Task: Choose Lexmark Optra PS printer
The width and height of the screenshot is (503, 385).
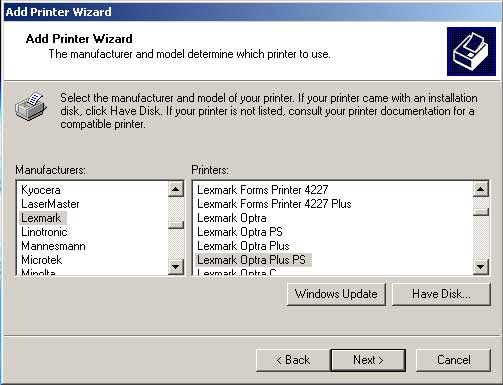Action: [240, 232]
